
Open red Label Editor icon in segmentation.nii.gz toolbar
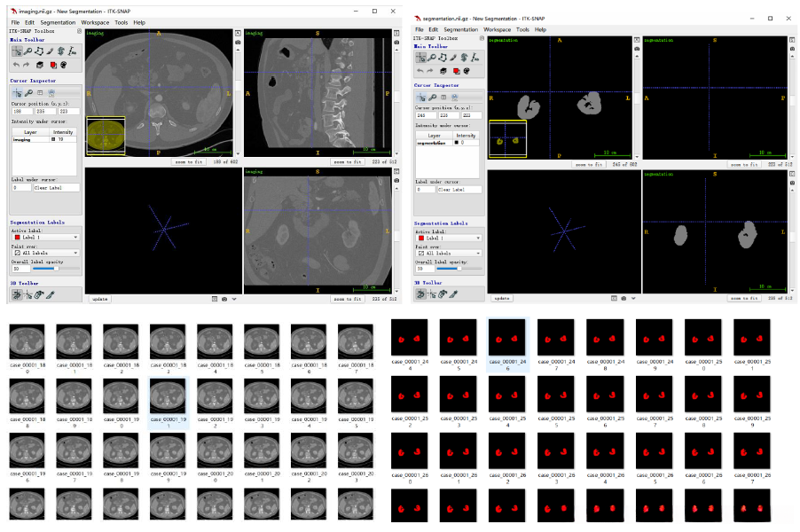click(455, 71)
